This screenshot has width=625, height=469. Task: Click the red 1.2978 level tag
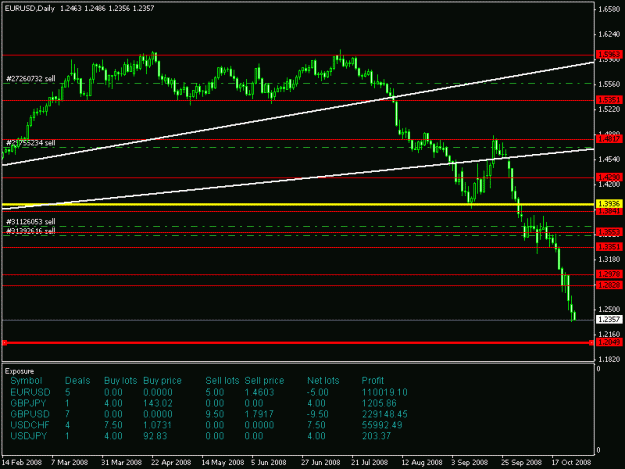point(609,274)
